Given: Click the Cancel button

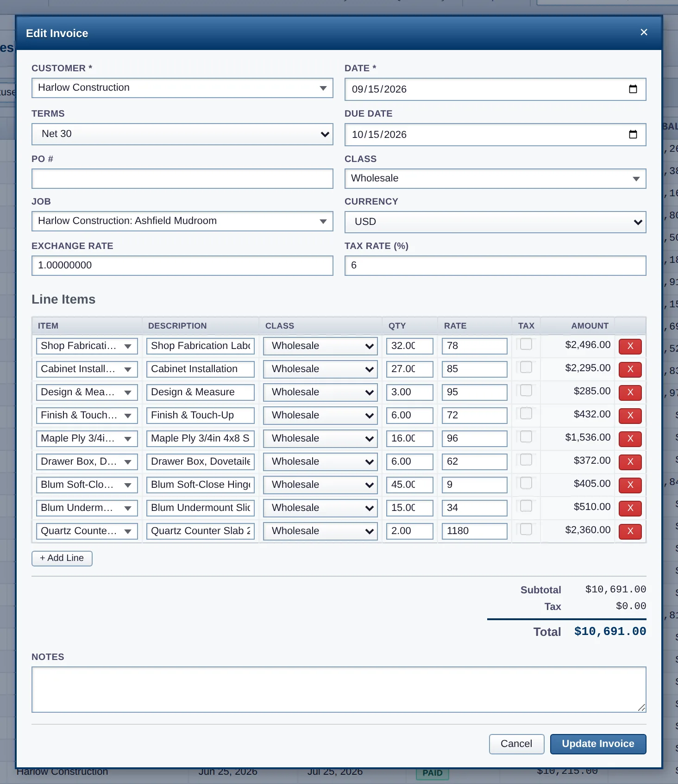Looking at the screenshot, I should tap(517, 744).
